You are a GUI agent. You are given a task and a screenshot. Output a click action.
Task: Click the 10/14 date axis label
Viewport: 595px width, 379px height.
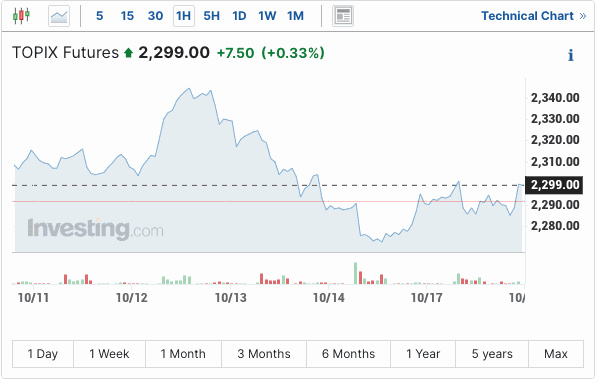(329, 298)
